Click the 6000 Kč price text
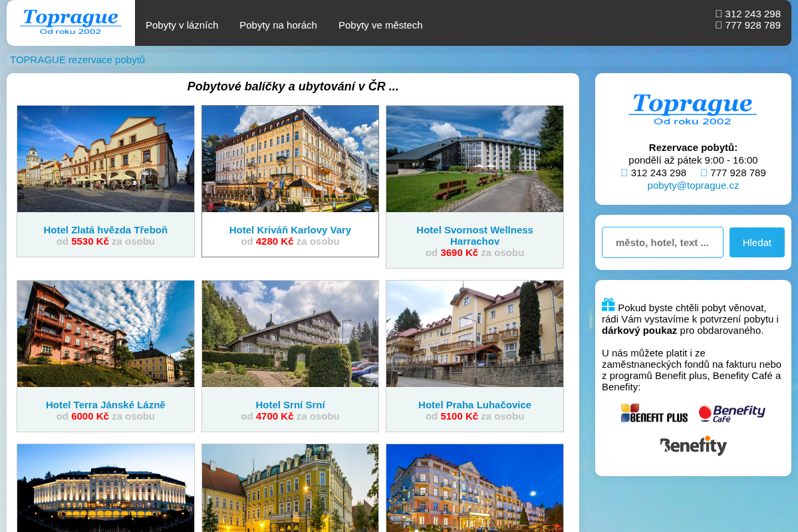Viewport: 798px width, 532px height. 90,416
